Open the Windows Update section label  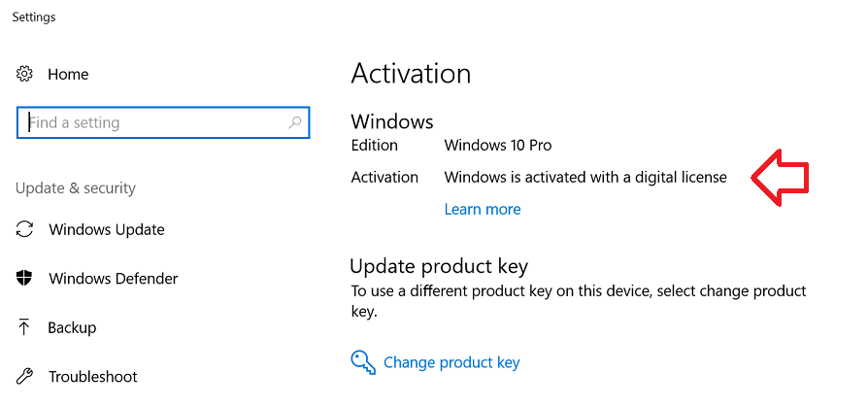point(107,230)
